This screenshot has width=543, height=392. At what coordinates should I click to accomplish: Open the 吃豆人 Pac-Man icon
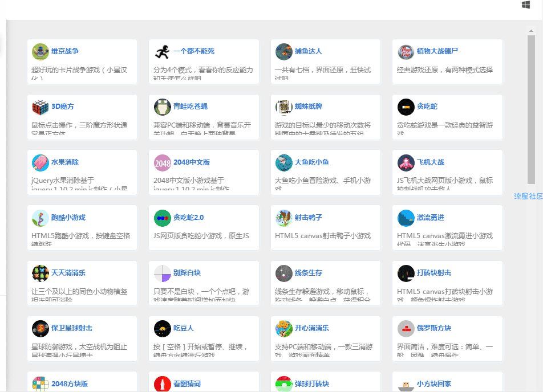[163, 329]
